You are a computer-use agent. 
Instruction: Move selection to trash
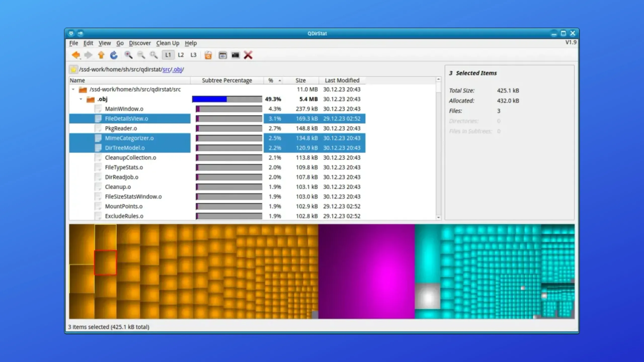(x=208, y=55)
